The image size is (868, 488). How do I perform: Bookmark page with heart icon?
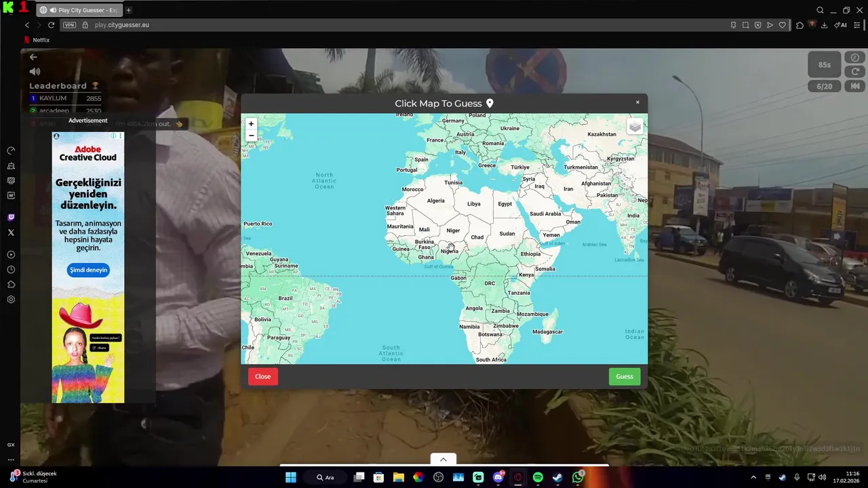[782, 25]
